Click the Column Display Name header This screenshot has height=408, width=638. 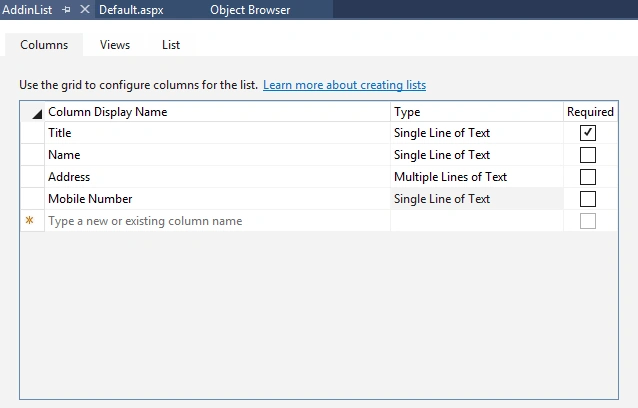click(x=217, y=111)
